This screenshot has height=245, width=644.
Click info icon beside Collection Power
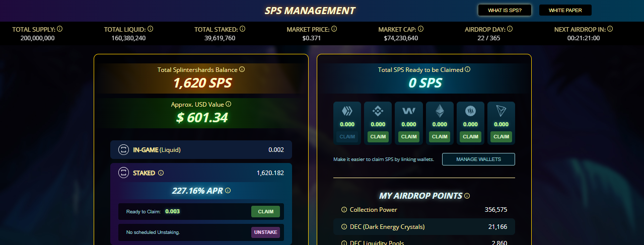(x=344, y=210)
